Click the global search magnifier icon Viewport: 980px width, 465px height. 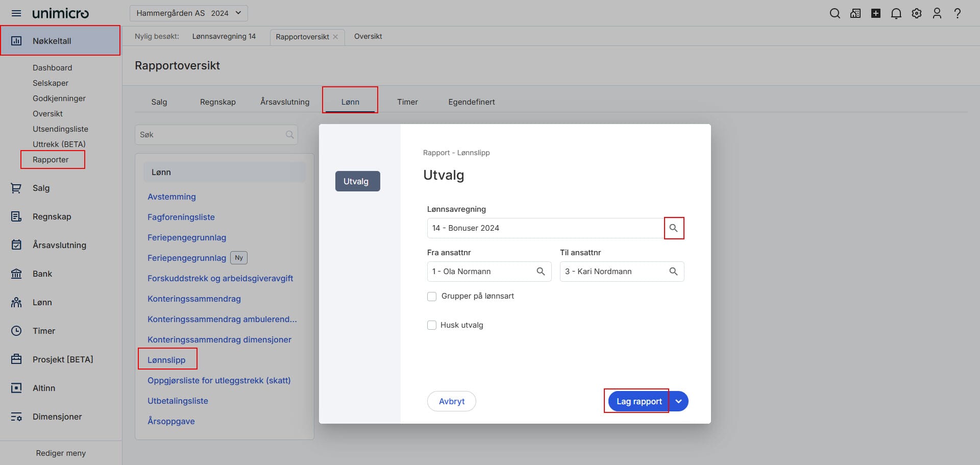(x=835, y=14)
